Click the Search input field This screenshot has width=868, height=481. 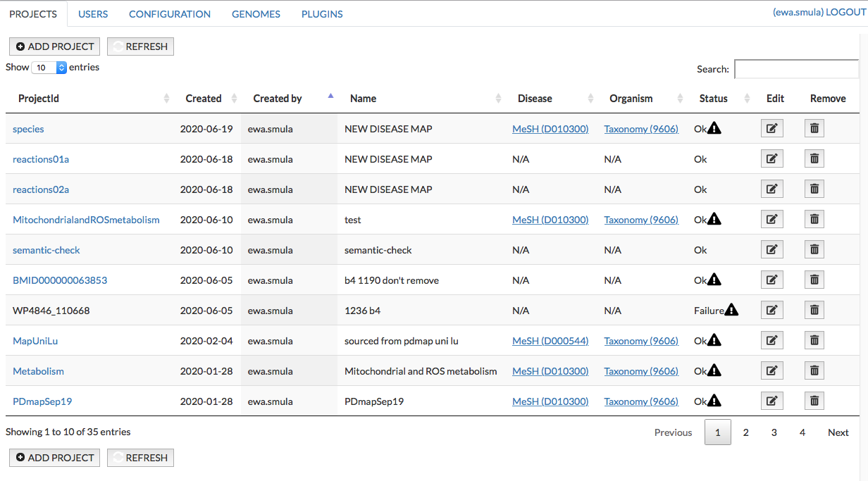[796, 69]
